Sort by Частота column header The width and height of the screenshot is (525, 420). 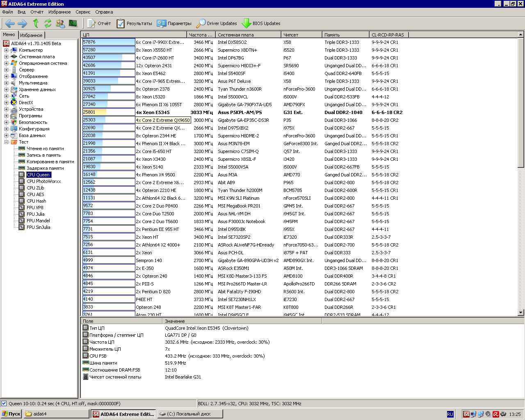[x=201, y=35]
